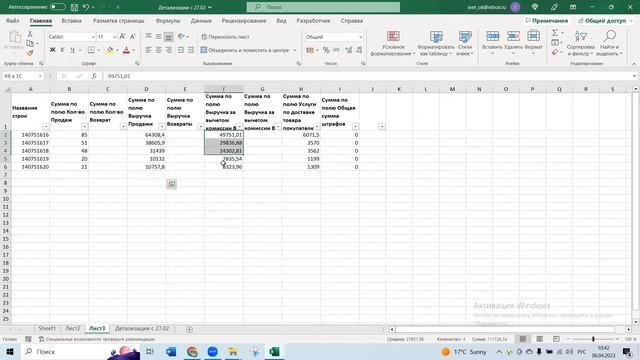This screenshot has width=640, height=360.
Task: Open the Разработчик tab
Action: pyautogui.click(x=313, y=21)
